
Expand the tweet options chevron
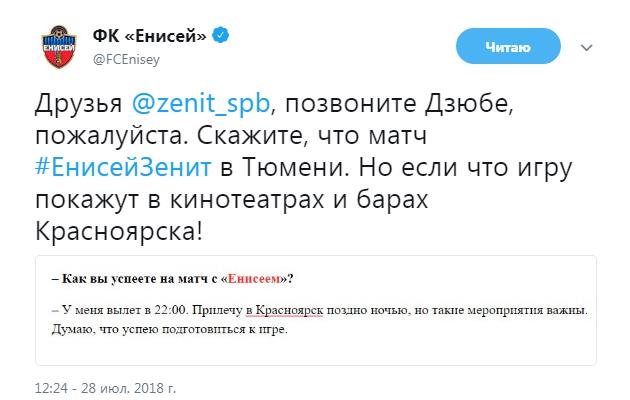(x=588, y=47)
